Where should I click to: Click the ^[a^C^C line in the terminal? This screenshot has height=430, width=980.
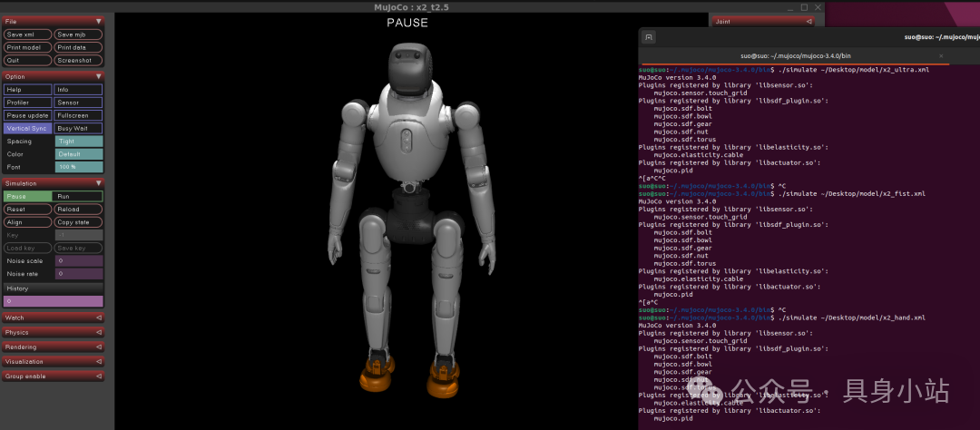tap(652, 178)
